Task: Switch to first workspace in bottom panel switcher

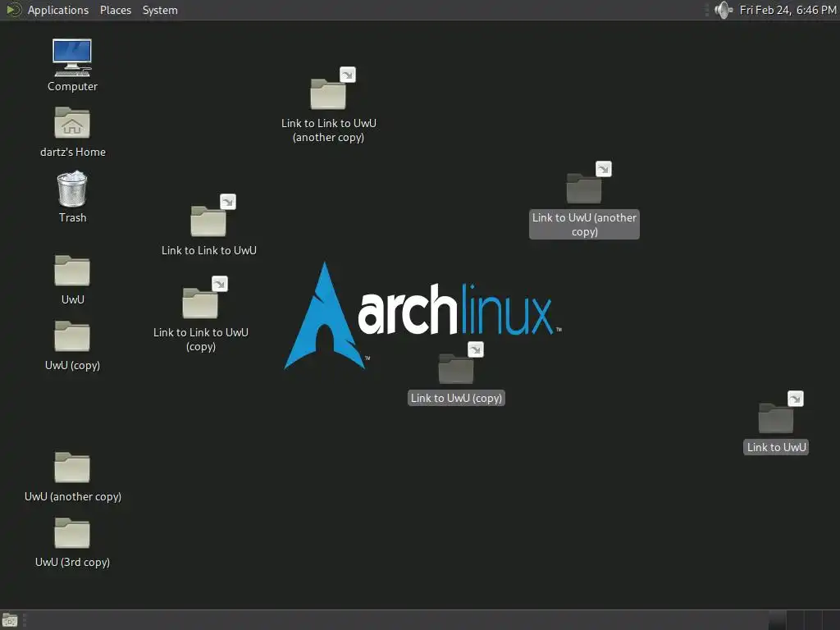Action: coord(778,620)
